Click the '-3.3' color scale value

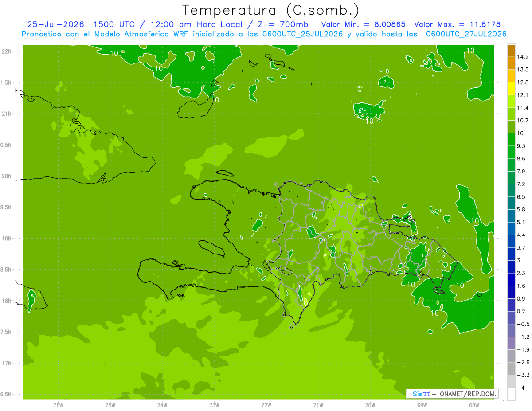pyautogui.click(x=523, y=375)
